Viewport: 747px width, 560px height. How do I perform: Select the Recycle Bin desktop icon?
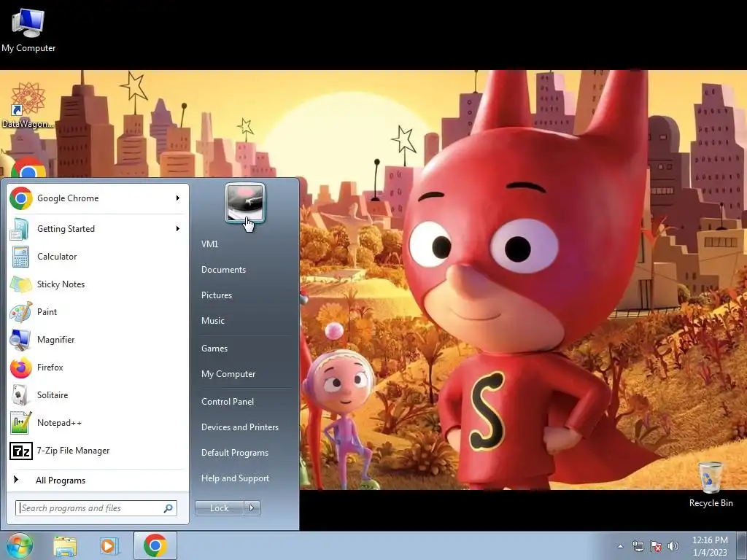pos(711,484)
